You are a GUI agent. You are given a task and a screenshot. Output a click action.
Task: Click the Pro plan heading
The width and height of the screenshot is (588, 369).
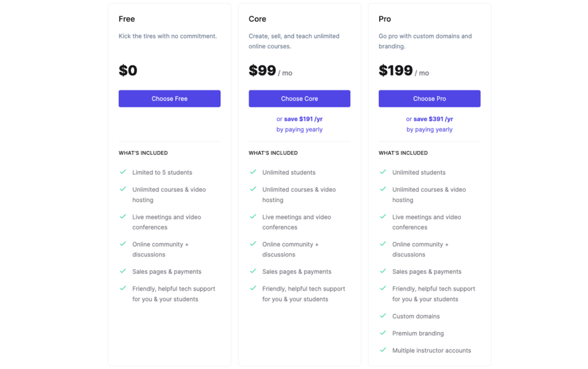click(385, 19)
